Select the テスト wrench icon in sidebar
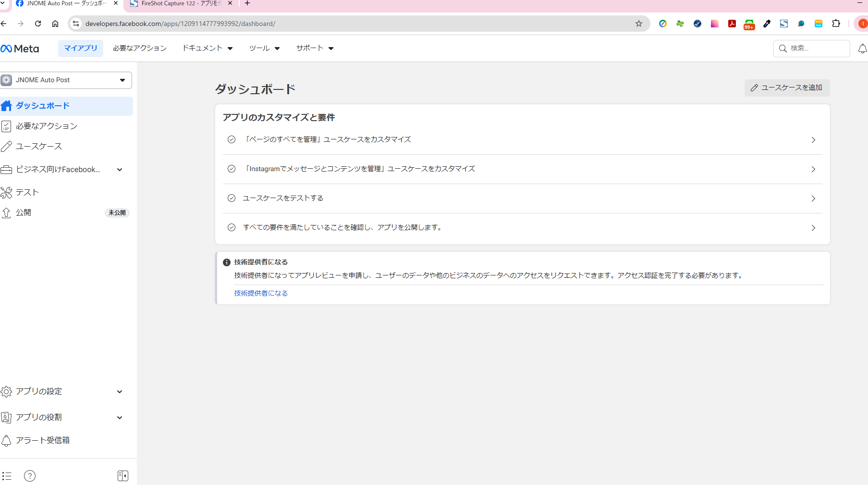 [7, 192]
